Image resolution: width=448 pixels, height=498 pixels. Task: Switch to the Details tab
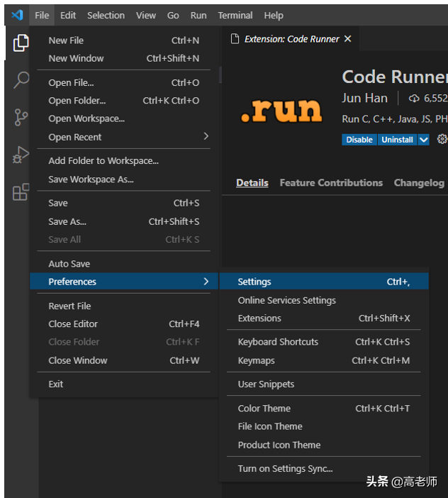(252, 182)
